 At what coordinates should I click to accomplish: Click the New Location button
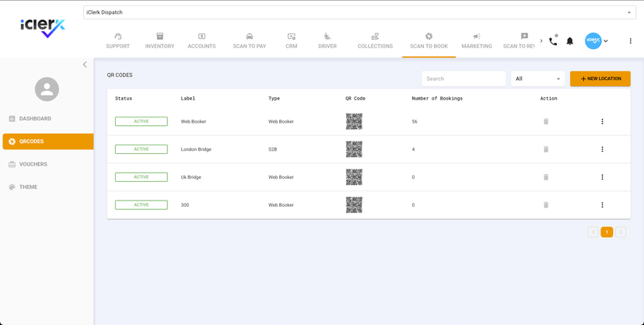point(600,79)
